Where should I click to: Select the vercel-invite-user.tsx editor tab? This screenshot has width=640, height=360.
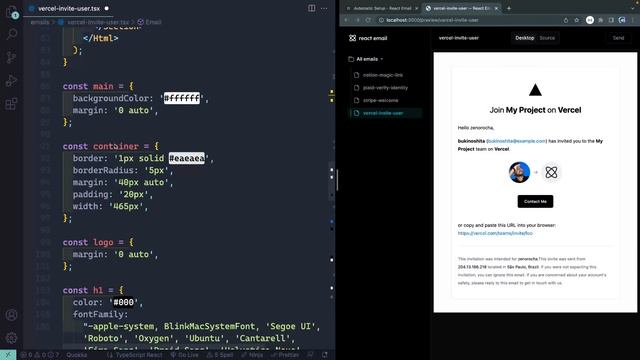pos(69,8)
